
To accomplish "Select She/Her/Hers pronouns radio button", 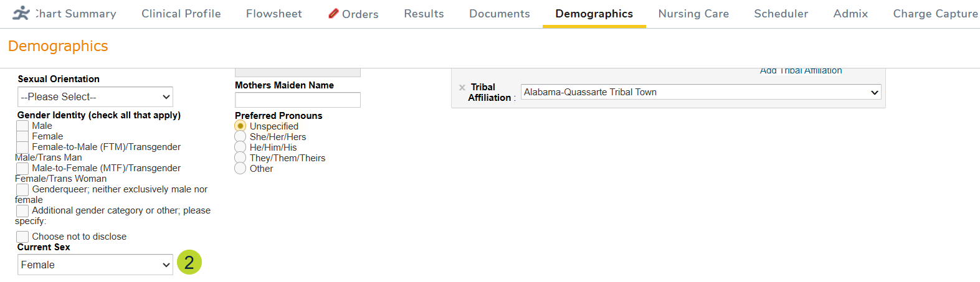I will [x=240, y=136].
